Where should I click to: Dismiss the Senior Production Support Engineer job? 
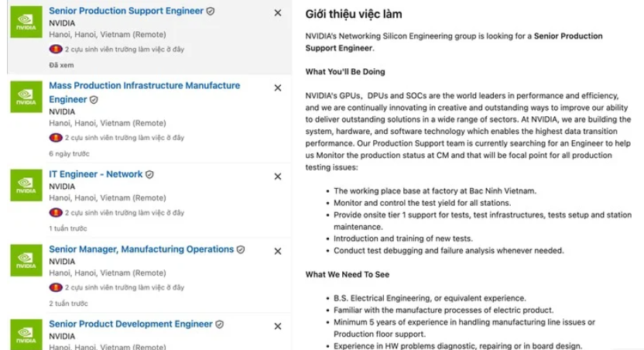pos(278,13)
